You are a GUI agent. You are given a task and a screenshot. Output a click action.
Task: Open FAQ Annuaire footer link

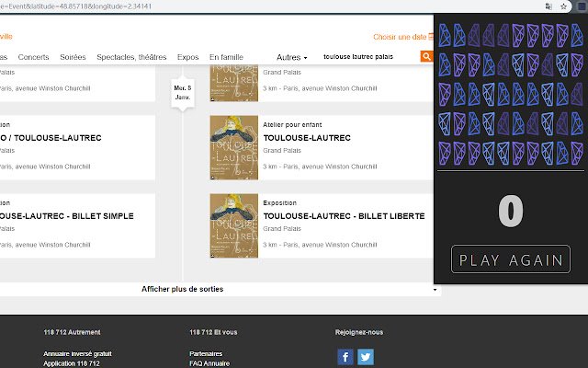click(x=209, y=363)
